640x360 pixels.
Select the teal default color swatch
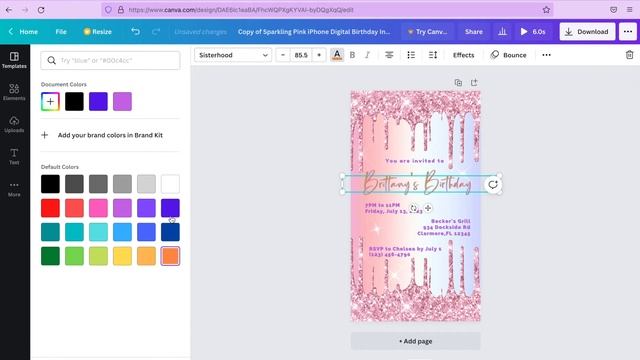50,232
